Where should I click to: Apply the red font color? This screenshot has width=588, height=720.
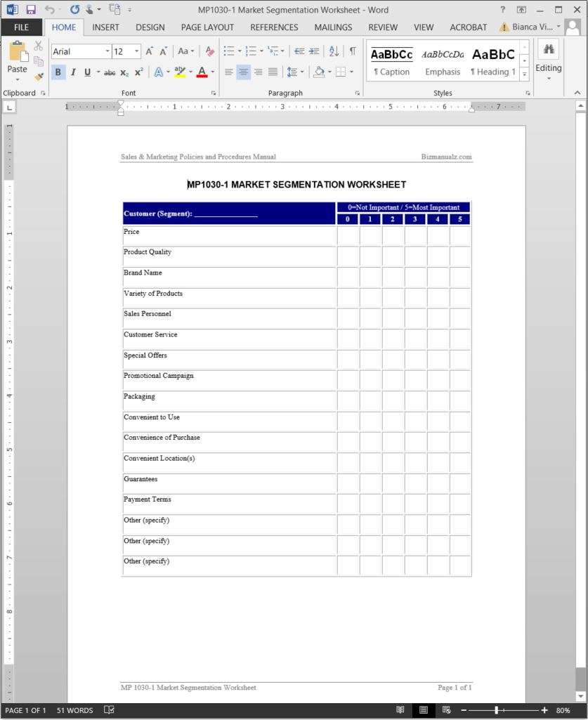point(202,72)
